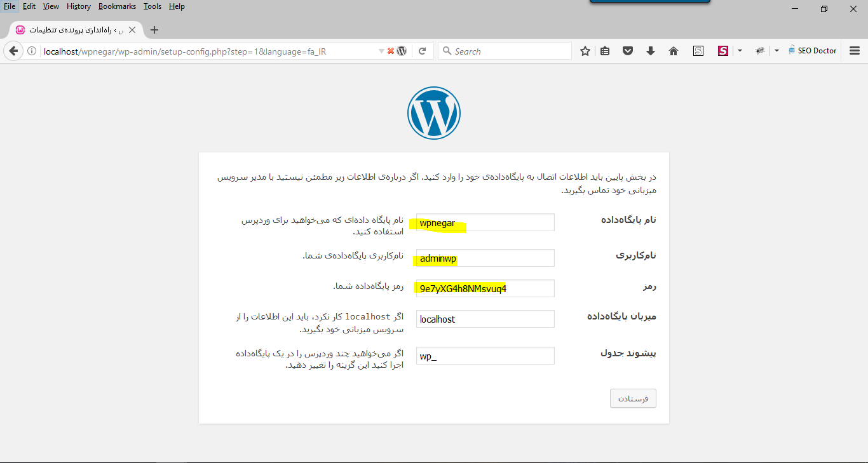Viewport: 868px width, 463px height.
Task: Click the label نام‌کاربری
Action: point(636,255)
